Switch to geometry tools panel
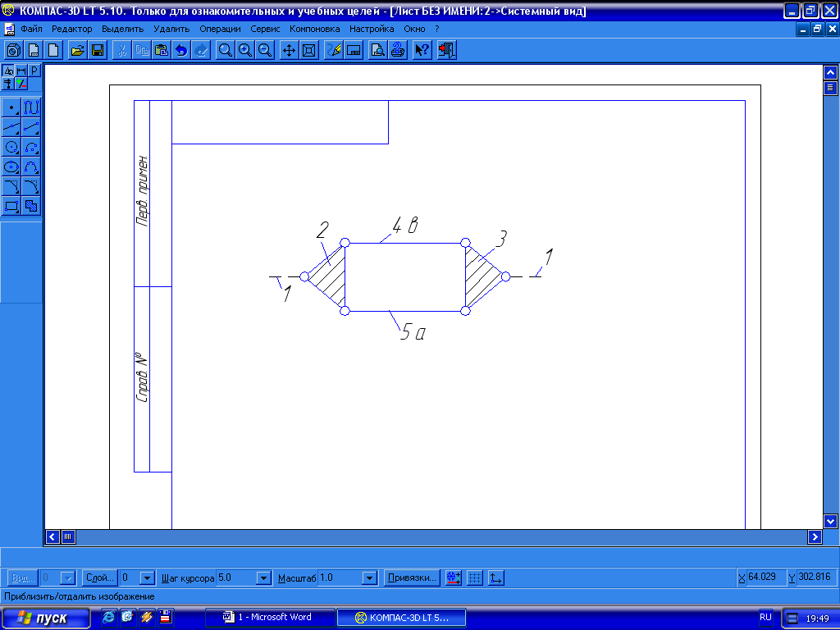840x630 pixels. pos(8,71)
